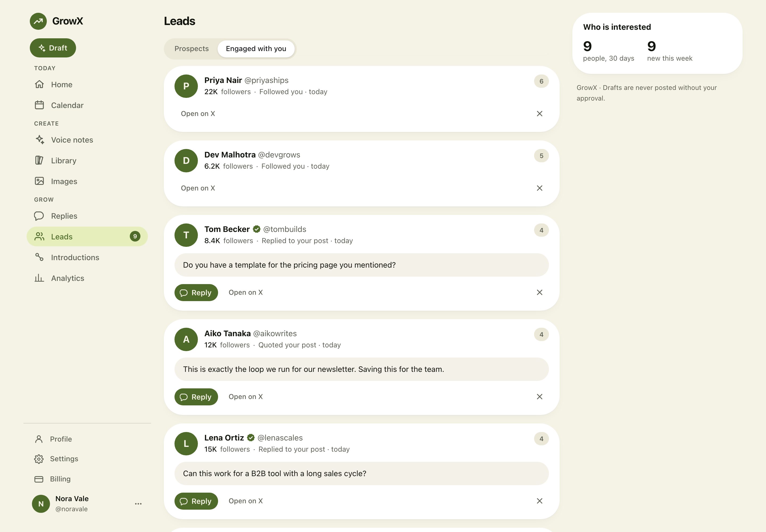Open Introductions page
This screenshot has height=532, width=766.
coord(87,257)
